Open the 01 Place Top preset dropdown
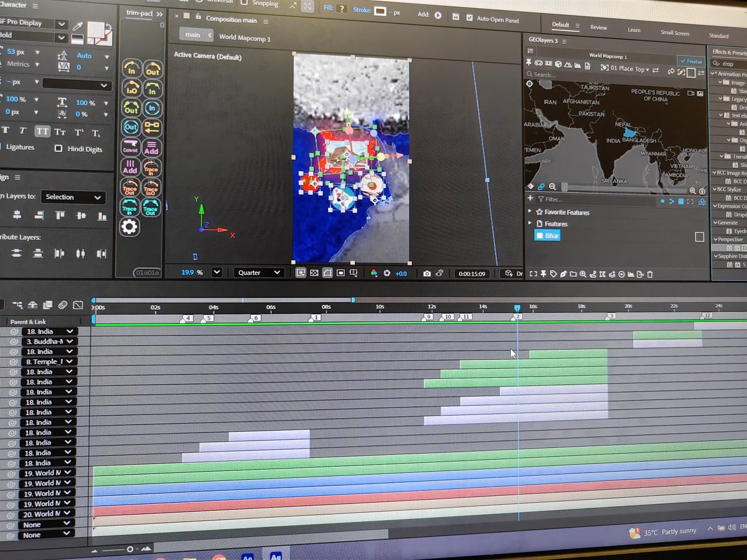 (x=630, y=69)
